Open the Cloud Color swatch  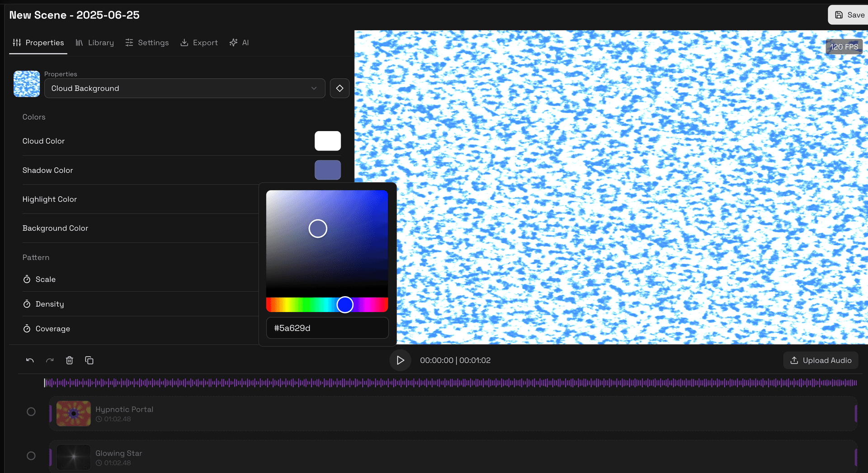point(328,141)
